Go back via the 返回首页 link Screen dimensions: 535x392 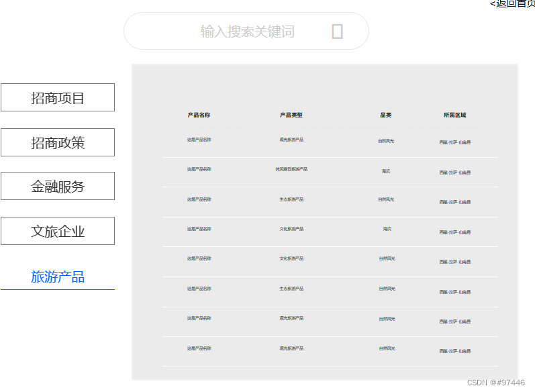click(512, 4)
